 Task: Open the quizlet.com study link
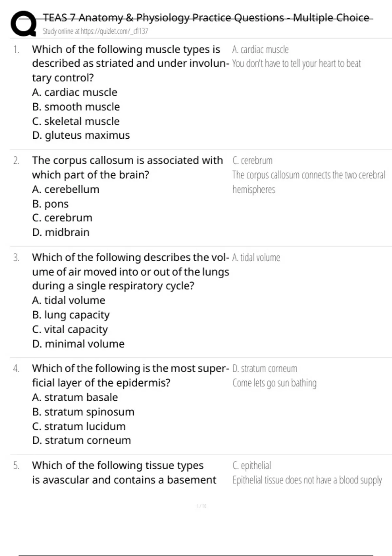[95, 31]
